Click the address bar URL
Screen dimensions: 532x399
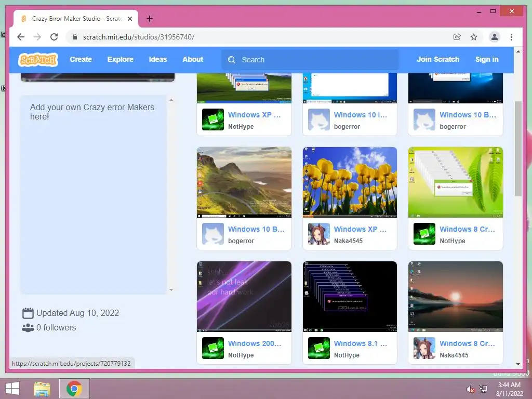click(139, 37)
